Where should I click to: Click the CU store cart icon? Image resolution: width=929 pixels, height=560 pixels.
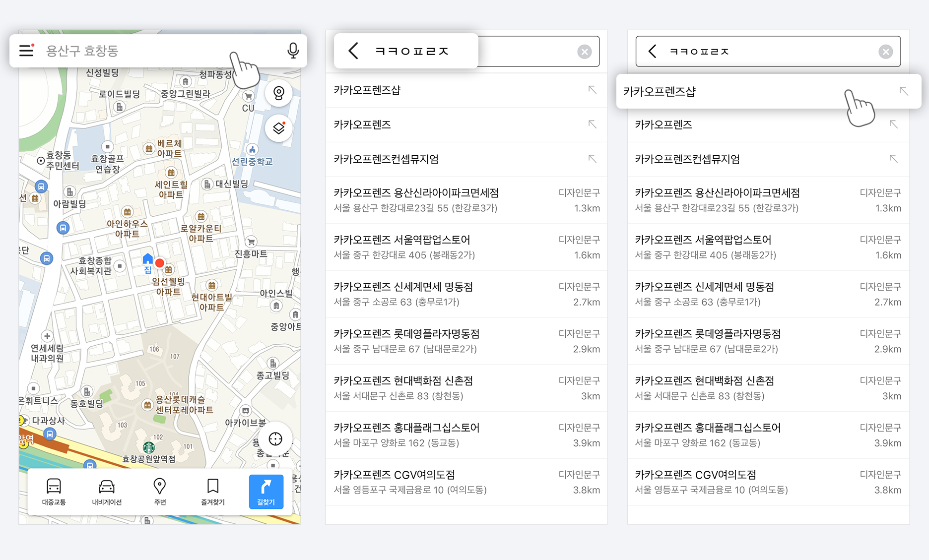[x=248, y=96]
